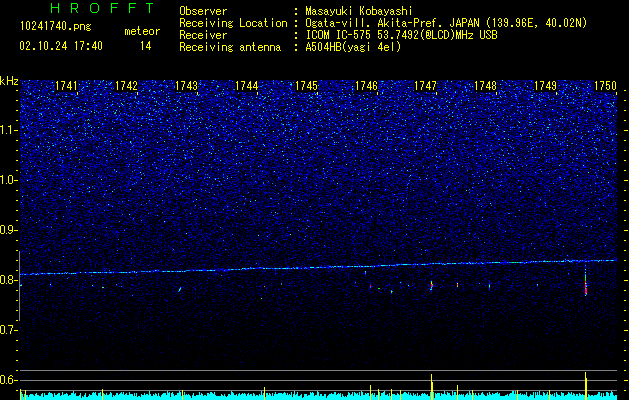629x400 pixels.
Task: Click the 'Receiver' field label
Action: tap(203, 35)
